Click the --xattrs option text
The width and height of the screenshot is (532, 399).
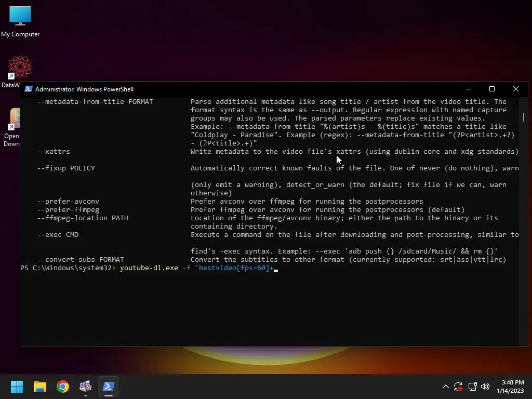(x=54, y=151)
